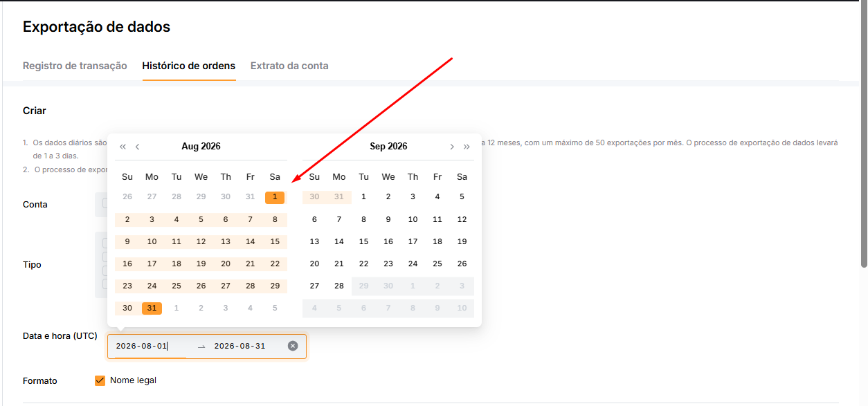
Task: Choose September 28 in the calendar
Action: point(339,286)
